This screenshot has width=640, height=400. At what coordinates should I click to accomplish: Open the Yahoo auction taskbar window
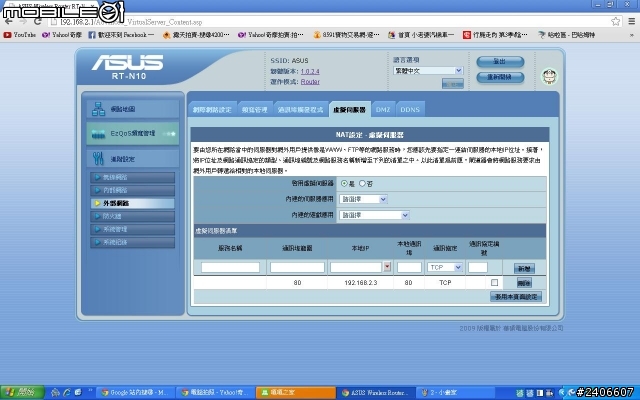click(x=216, y=392)
